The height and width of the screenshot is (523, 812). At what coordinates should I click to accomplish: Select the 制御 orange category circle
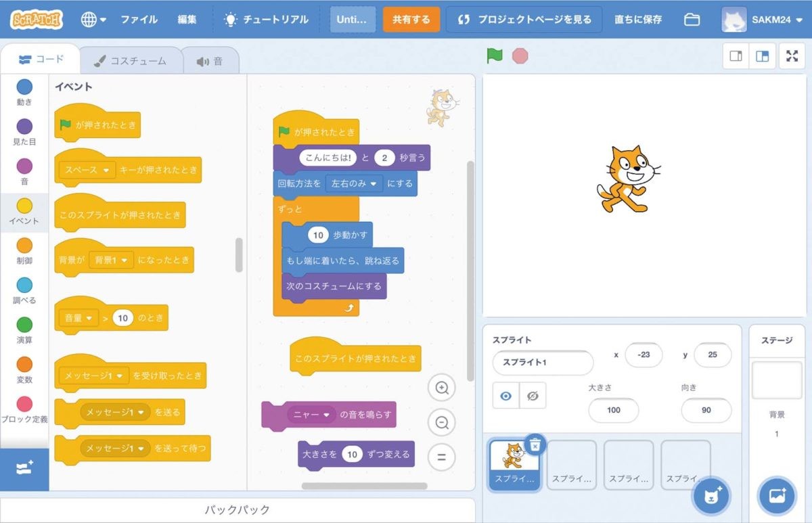24,246
